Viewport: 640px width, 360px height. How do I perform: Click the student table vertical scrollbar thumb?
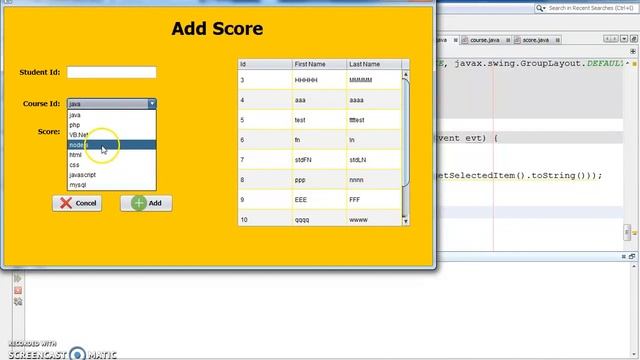(x=405, y=133)
